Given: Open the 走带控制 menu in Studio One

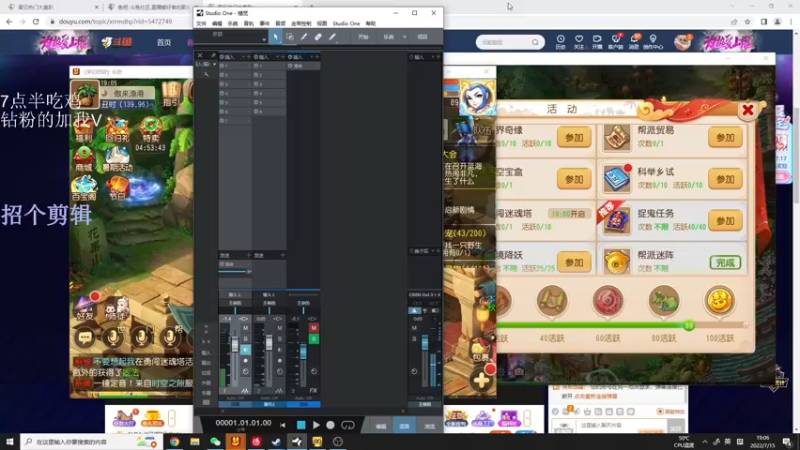Looking at the screenshot, I should pos(301,23).
